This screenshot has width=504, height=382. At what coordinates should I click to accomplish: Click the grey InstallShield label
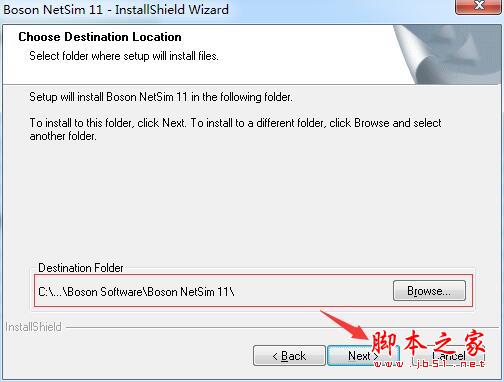pos(33,327)
